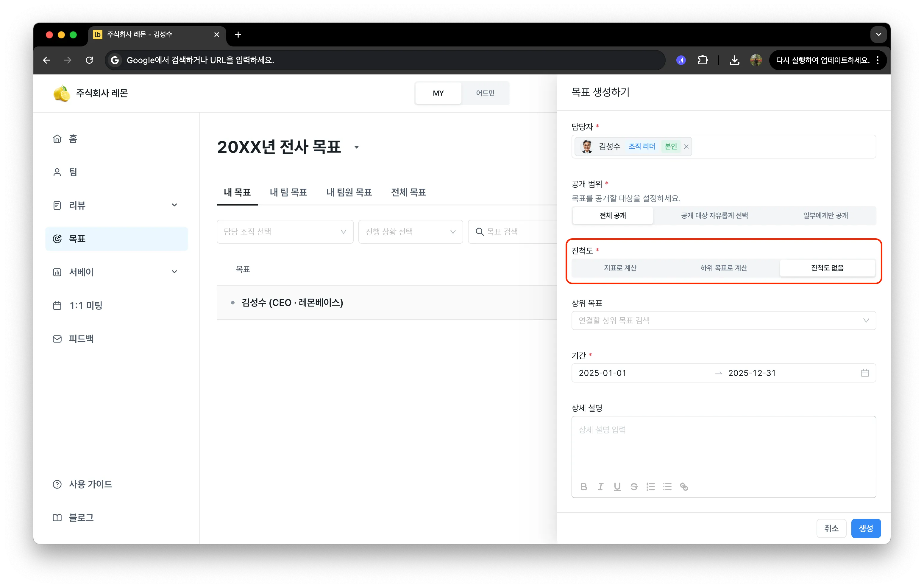Open a new browser tab
Image resolution: width=924 pixels, height=588 pixels.
click(x=238, y=35)
